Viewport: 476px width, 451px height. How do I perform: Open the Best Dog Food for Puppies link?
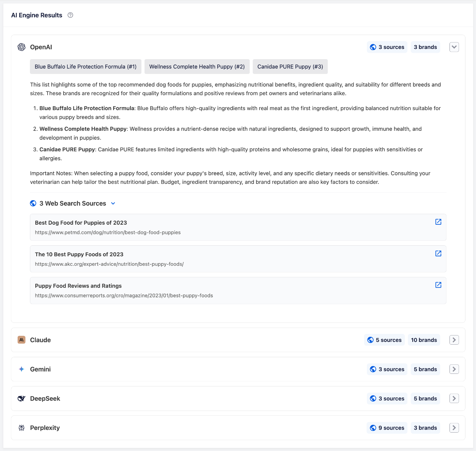pyautogui.click(x=81, y=223)
